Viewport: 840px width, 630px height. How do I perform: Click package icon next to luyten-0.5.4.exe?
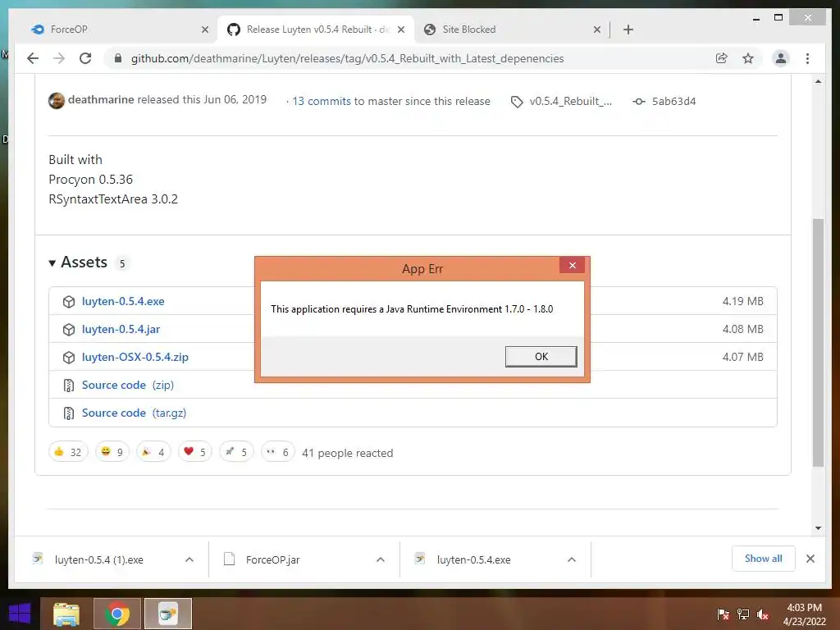[69, 302]
